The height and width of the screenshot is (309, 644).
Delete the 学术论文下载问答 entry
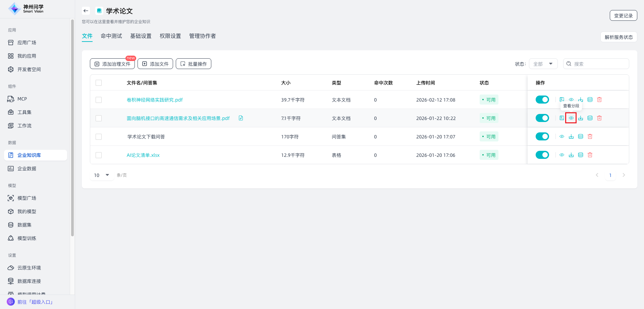pyautogui.click(x=590, y=136)
